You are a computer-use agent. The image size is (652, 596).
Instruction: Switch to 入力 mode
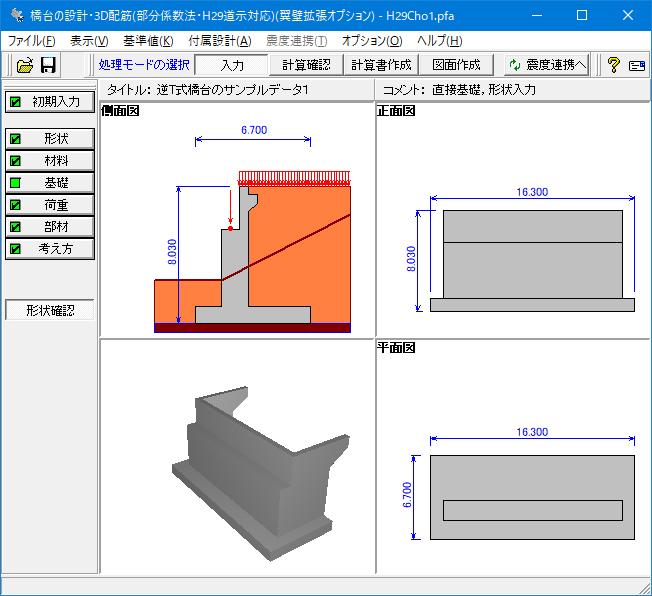[232, 65]
